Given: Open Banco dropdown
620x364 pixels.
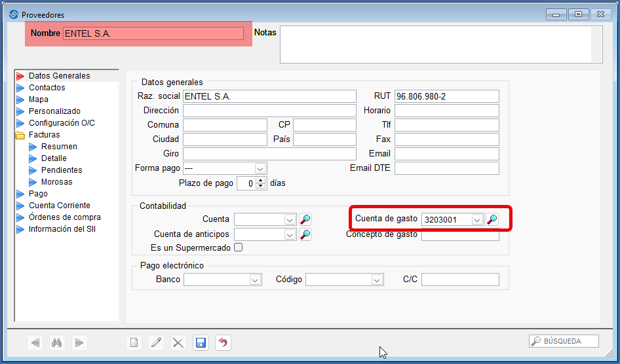Looking at the screenshot, I should click(x=255, y=280).
